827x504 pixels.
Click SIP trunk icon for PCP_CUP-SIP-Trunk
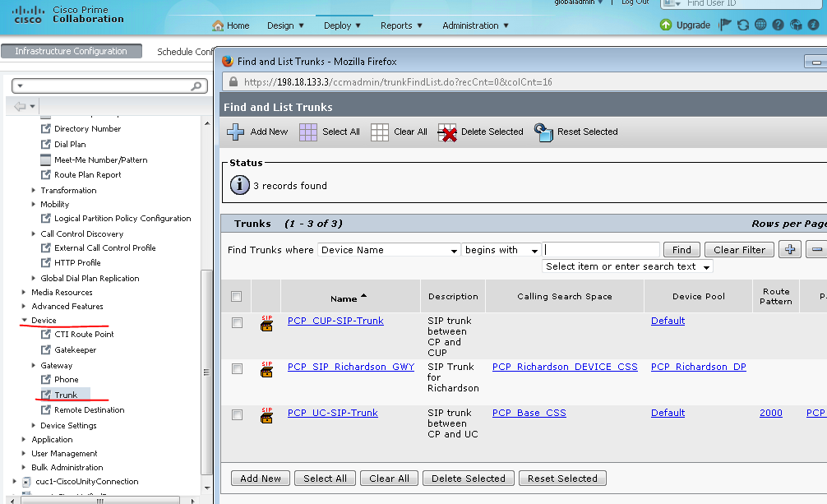pyautogui.click(x=267, y=323)
